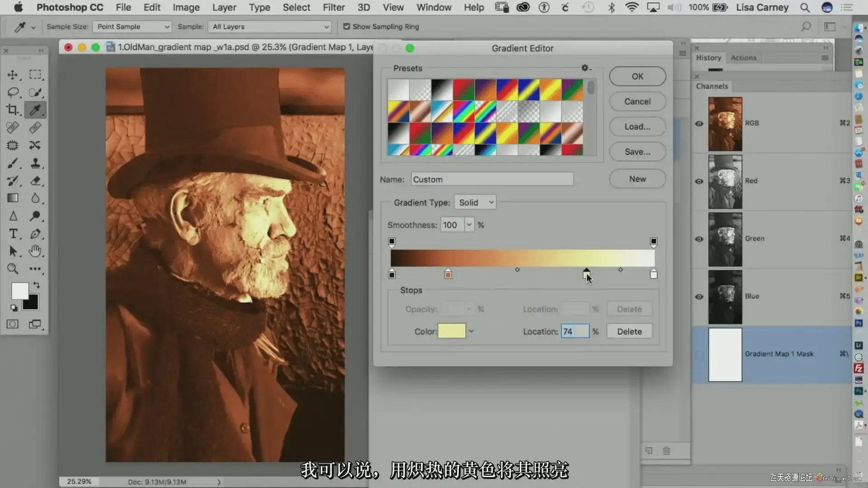The image size is (868, 488).
Task: Hide the Red channel visibility
Action: [x=699, y=181]
